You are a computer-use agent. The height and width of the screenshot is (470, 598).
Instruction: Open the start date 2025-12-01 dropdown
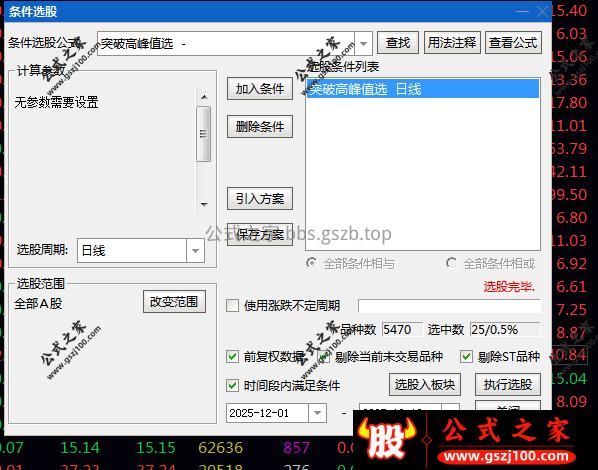[x=317, y=413]
